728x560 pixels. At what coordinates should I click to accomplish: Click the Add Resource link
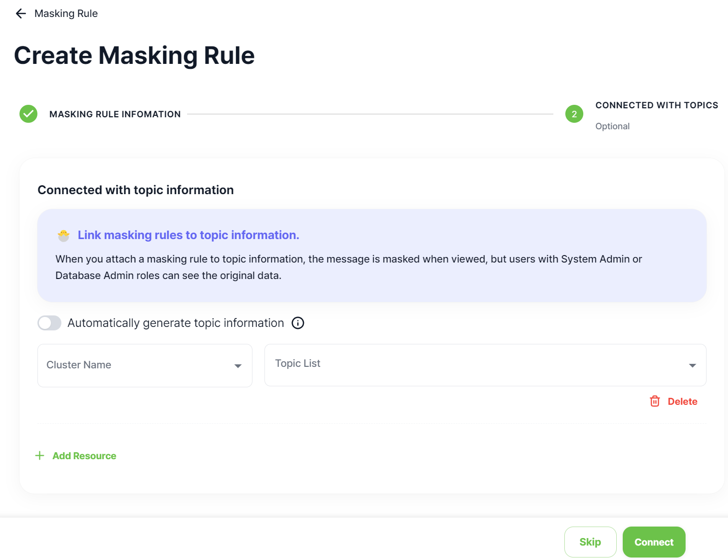pos(84,455)
